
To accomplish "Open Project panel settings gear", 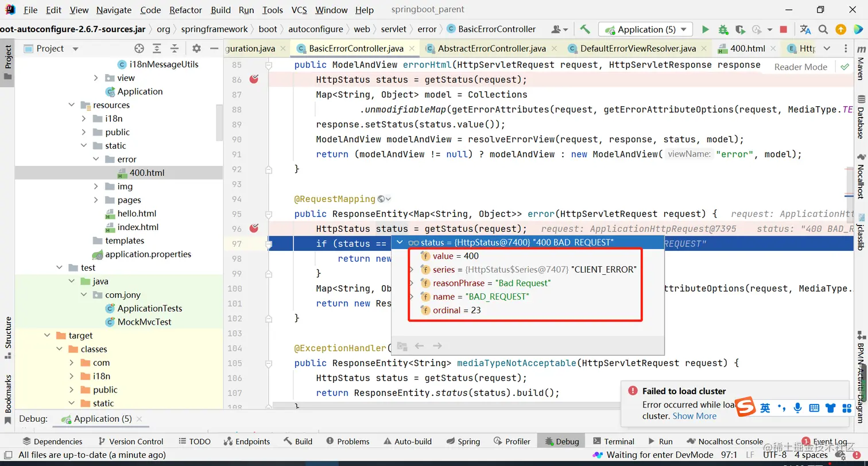I will click(x=196, y=49).
